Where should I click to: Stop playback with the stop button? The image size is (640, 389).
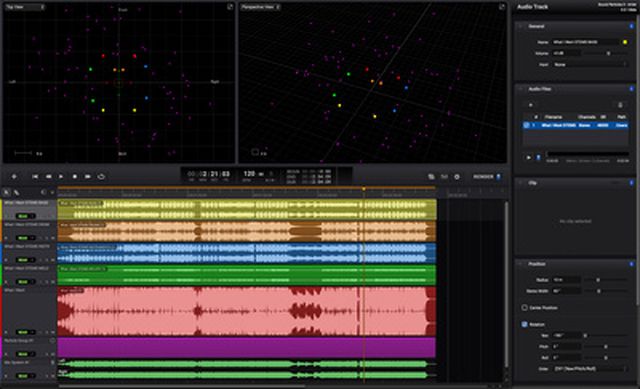tap(75, 177)
